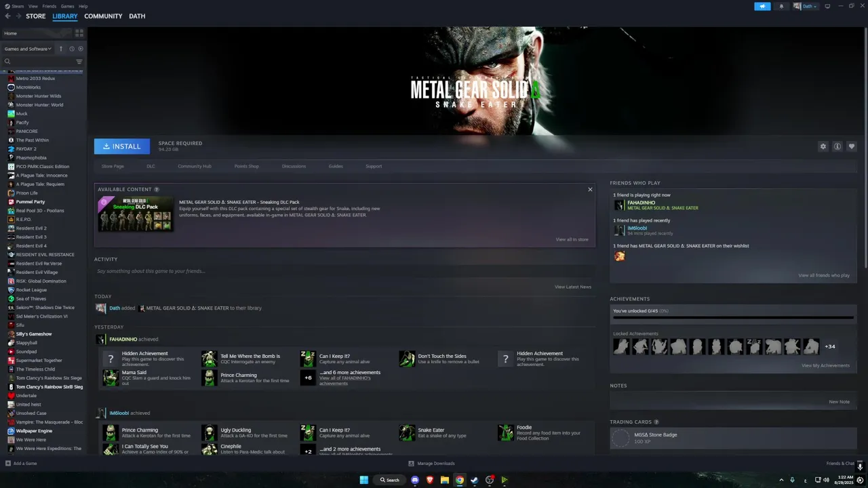Show hidden system tray icons chevron
This screenshot has width=868, height=488.
[x=780, y=480]
